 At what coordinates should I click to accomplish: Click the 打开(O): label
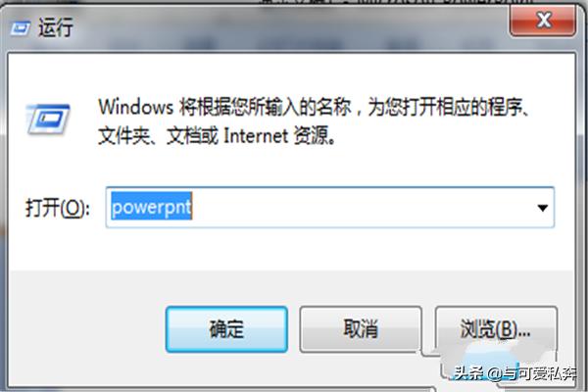[58, 208]
